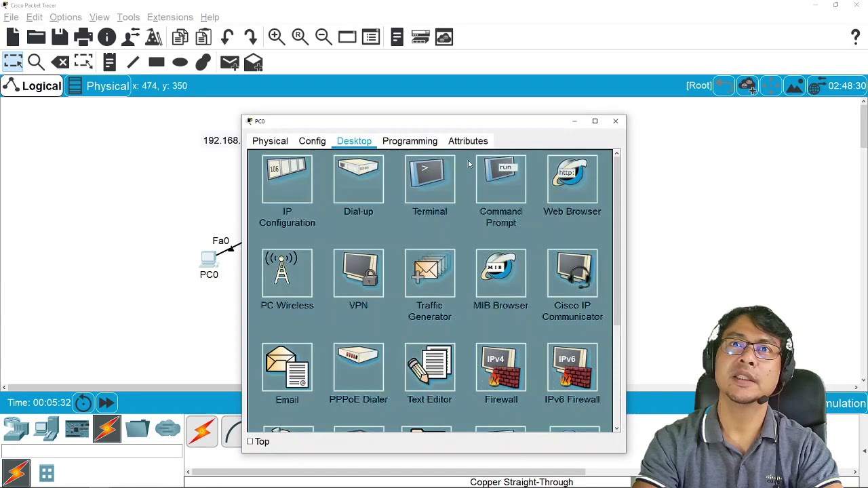
Task: Select the Draw Ellipse tool
Action: click(180, 63)
